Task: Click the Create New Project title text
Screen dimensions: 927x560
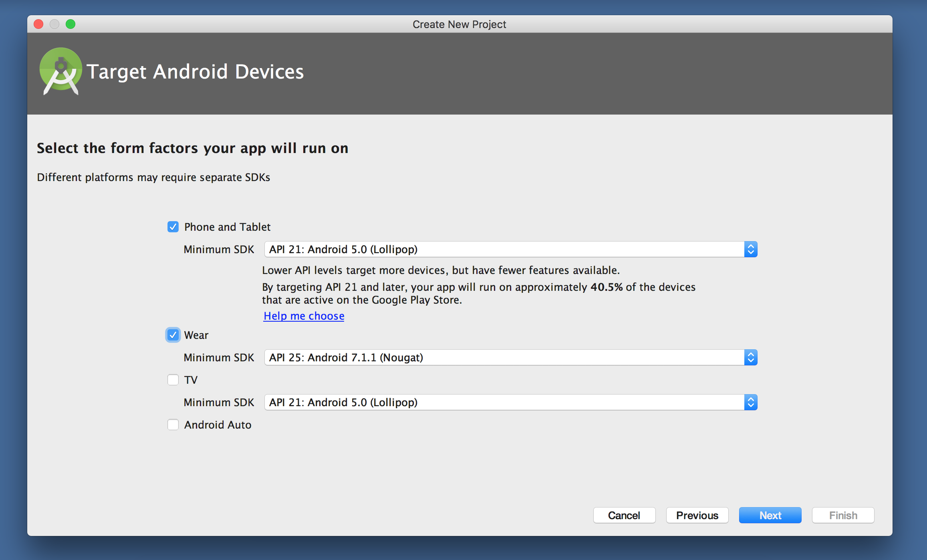Action: (459, 24)
